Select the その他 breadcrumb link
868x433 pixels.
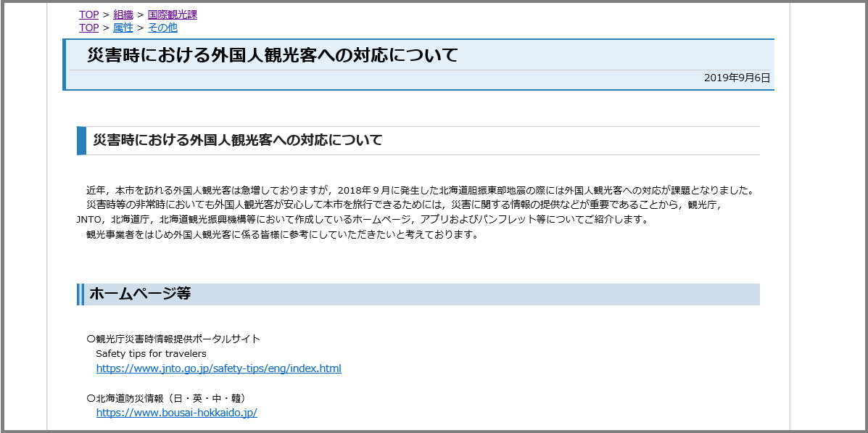[x=162, y=28]
